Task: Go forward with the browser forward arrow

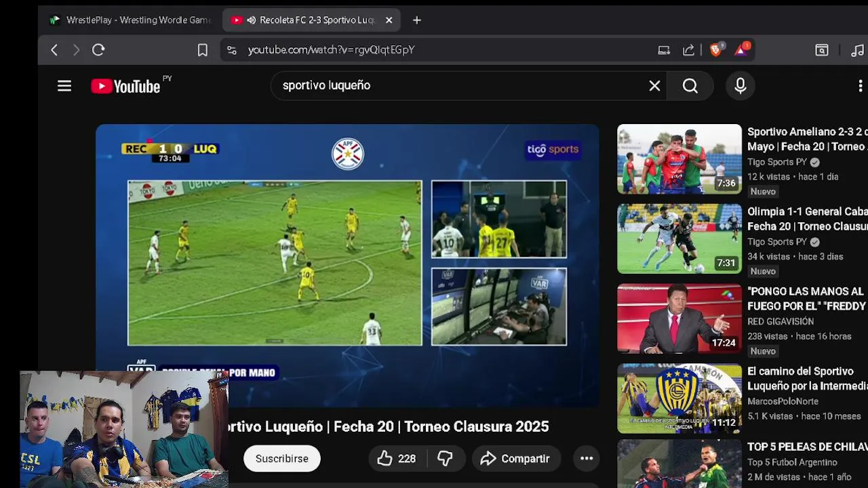Action: click(x=76, y=49)
